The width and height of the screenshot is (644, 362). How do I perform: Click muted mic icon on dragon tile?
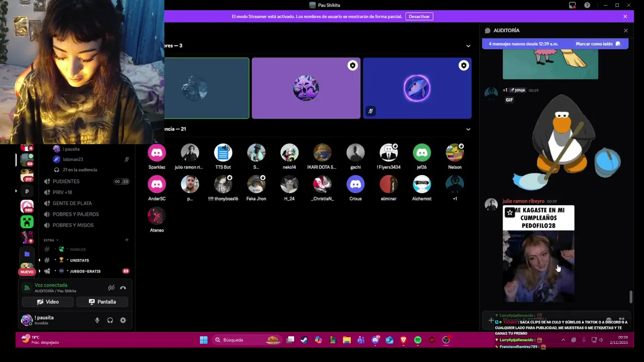(x=370, y=111)
